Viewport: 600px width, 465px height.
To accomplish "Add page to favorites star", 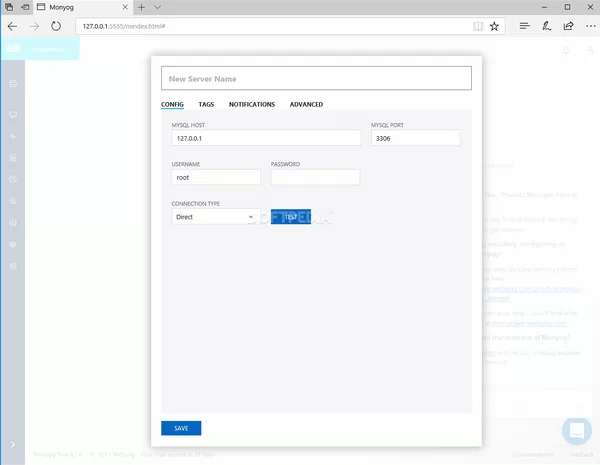I will click(x=494, y=26).
